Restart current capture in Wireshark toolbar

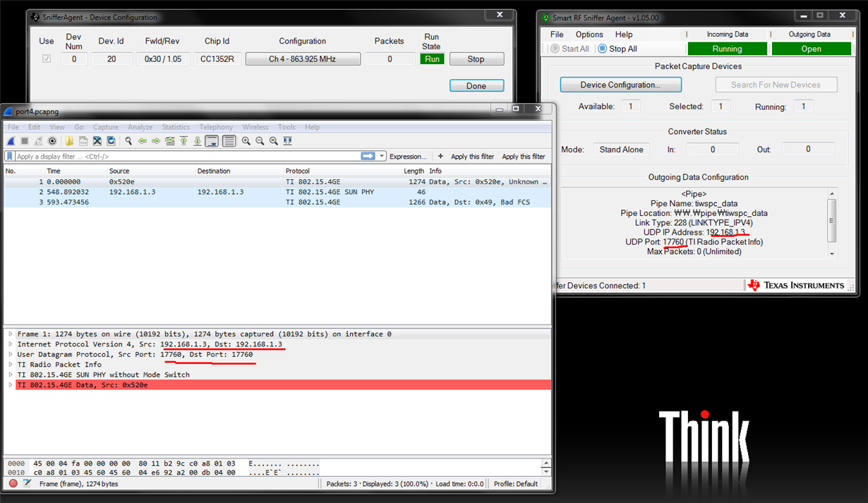pos(38,141)
